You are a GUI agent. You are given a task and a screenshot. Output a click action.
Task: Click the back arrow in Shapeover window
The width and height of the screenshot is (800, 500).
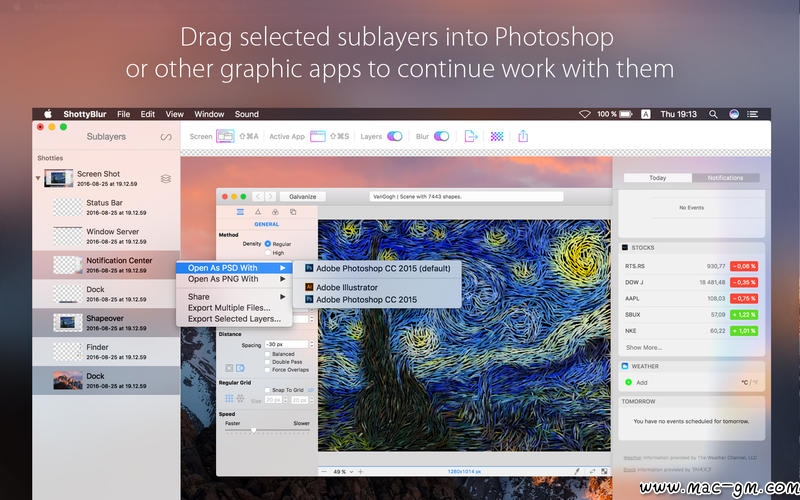pos(259,196)
